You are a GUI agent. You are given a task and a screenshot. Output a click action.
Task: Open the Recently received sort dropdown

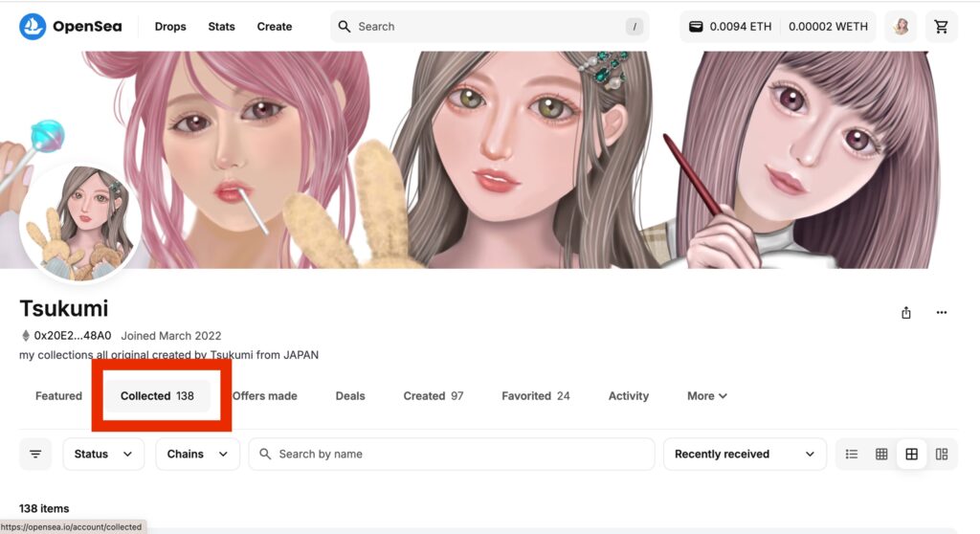coord(745,454)
